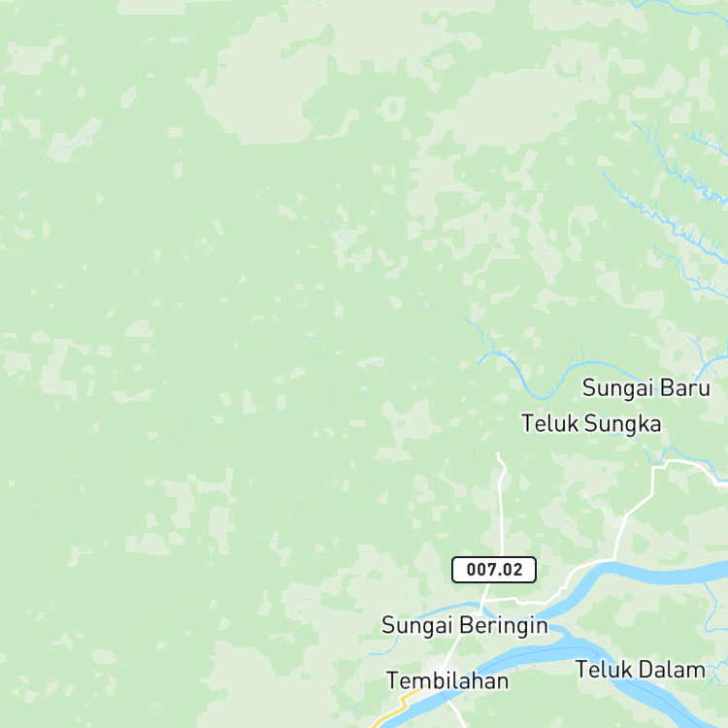Select the pale built-up area at Tembilahan
Viewport: 728px width, 728px height.
pyautogui.click(x=432, y=685)
